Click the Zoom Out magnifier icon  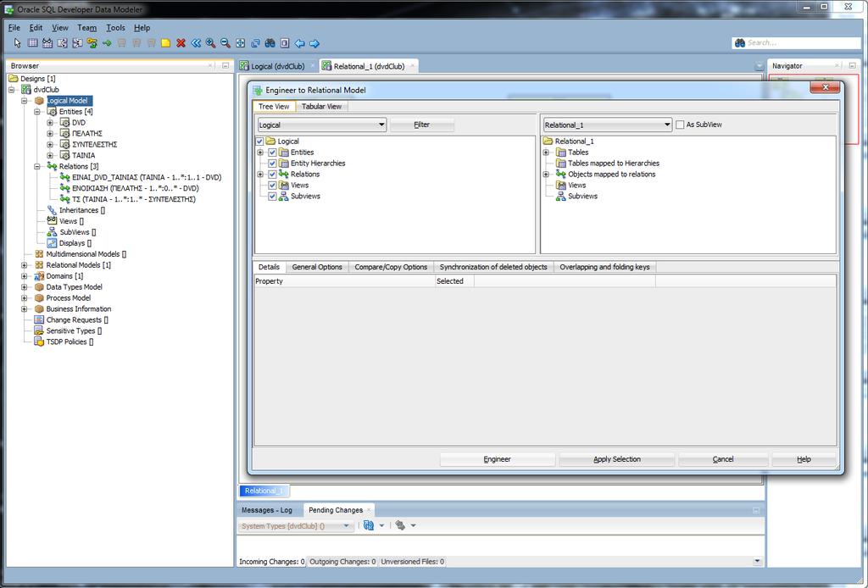point(225,43)
